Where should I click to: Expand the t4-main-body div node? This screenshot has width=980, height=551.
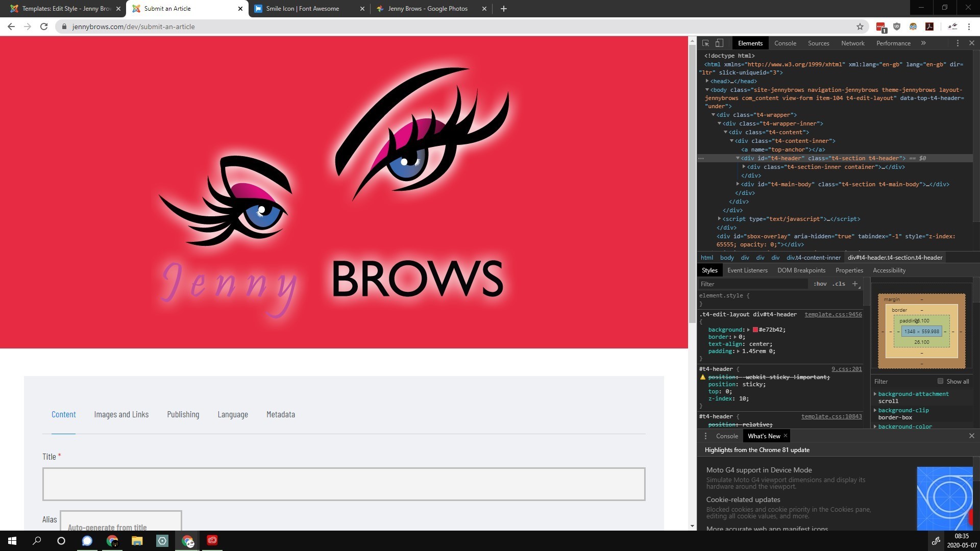[738, 184]
